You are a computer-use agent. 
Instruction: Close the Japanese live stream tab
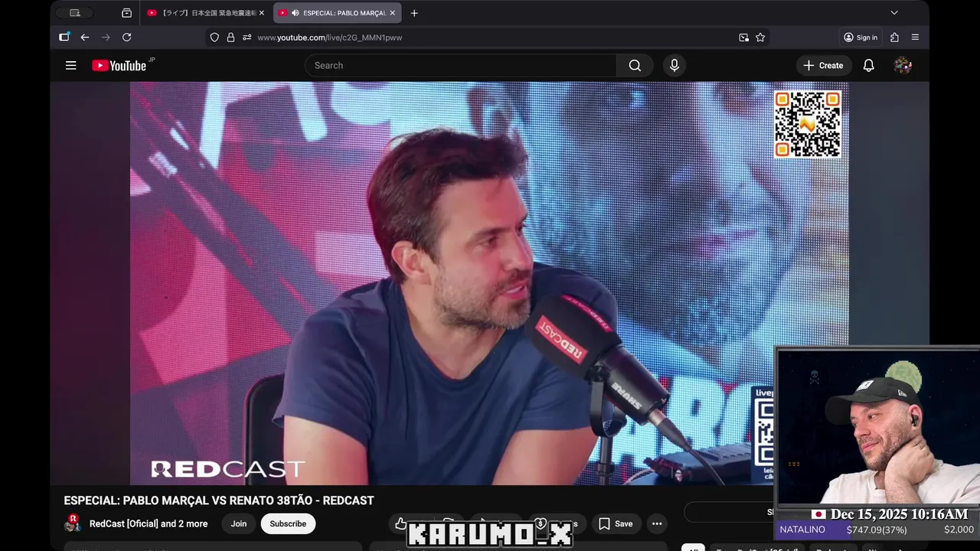point(261,13)
